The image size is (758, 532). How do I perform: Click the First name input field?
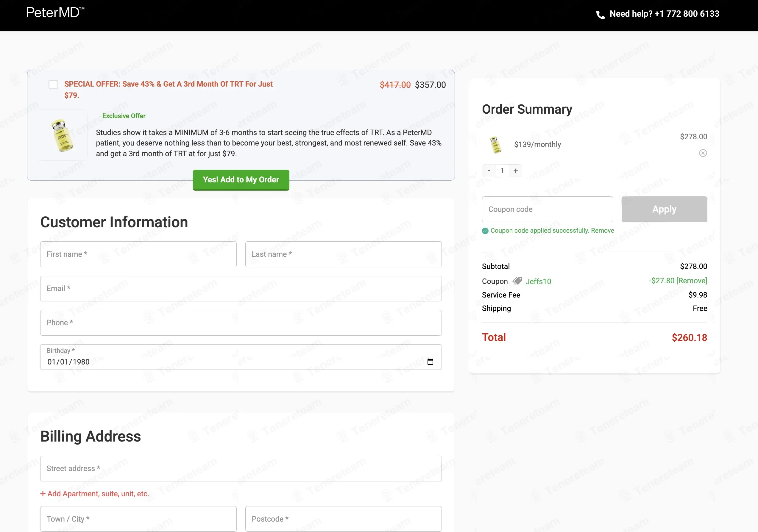(138, 254)
